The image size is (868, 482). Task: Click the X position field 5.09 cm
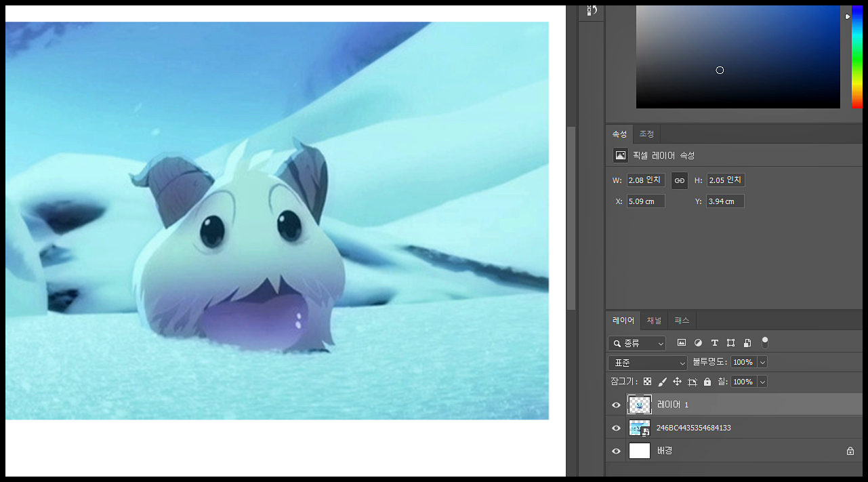(x=646, y=201)
